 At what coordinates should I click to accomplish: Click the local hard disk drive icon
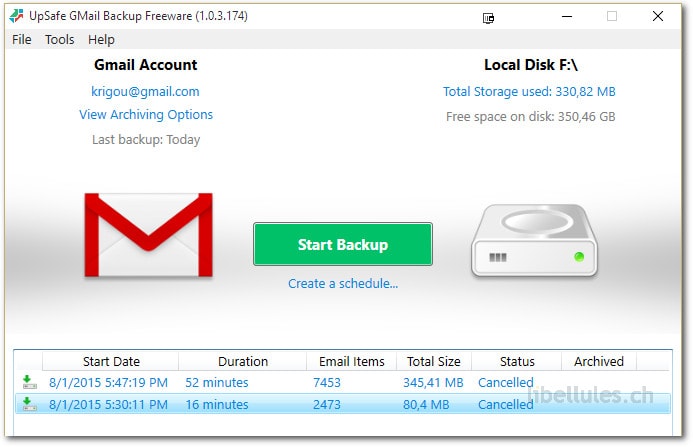[534, 241]
